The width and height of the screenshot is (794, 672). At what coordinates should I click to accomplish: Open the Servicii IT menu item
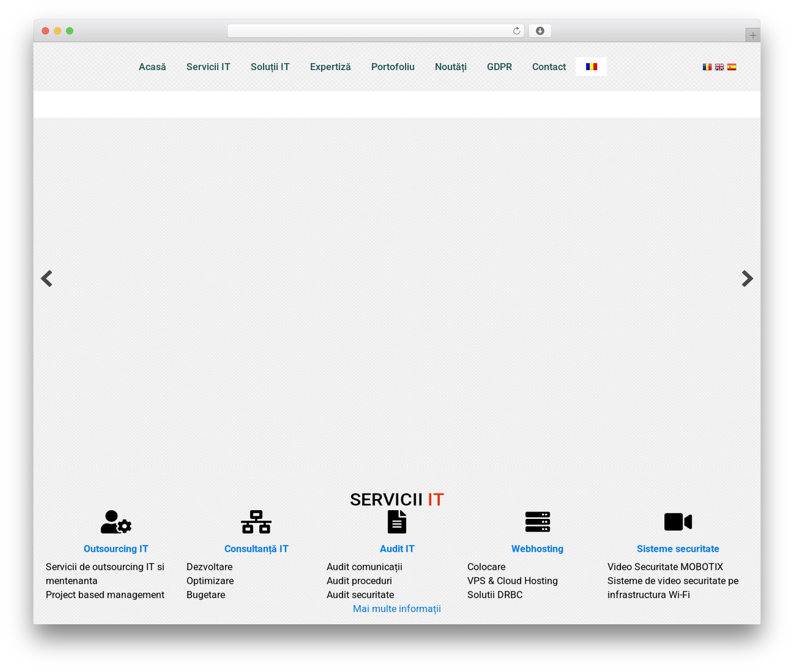point(208,66)
